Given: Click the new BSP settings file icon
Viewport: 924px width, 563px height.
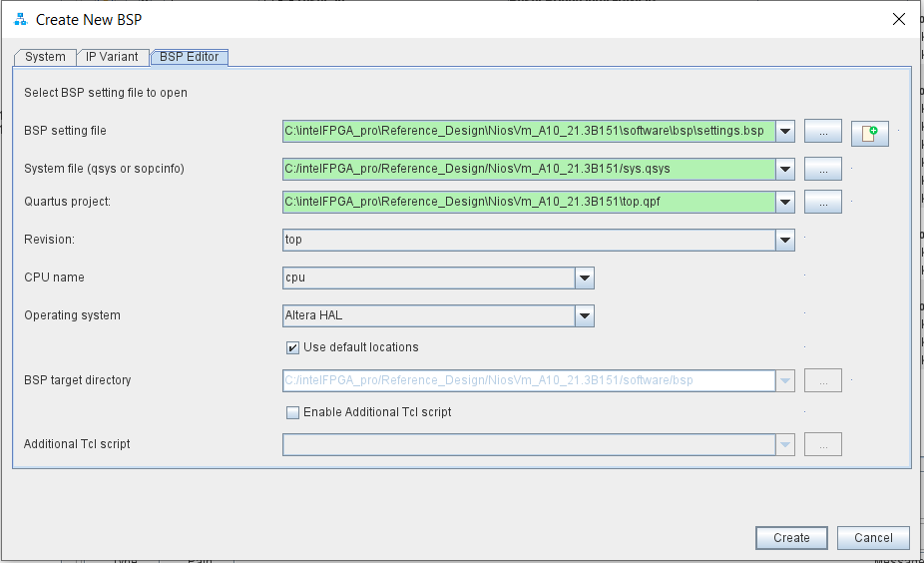Looking at the screenshot, I should [869, 133].
